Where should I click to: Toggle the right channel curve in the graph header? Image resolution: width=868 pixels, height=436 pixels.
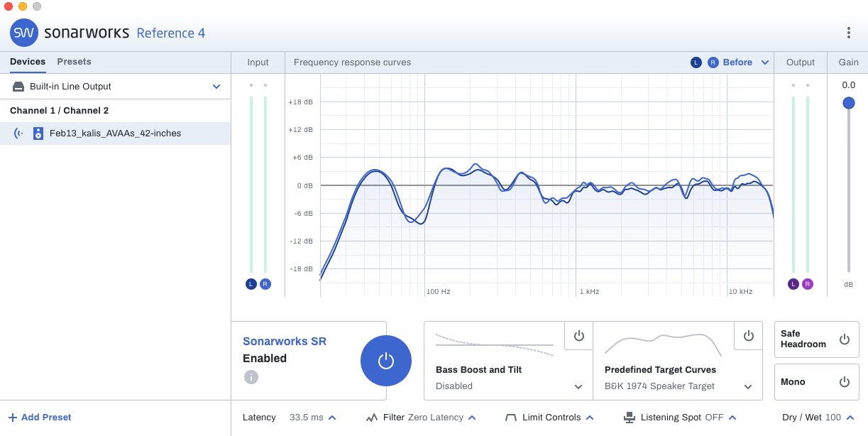(x=713, y=62)
